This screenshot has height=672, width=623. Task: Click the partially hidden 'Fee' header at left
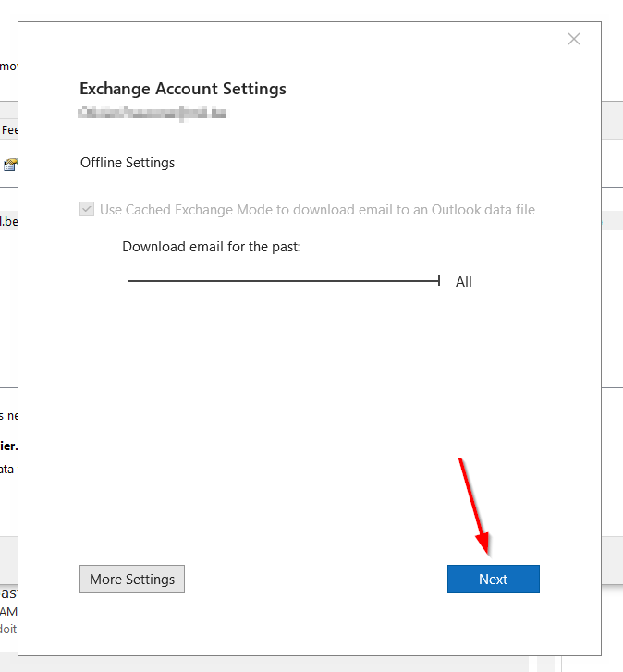click(x=9, y=130)
